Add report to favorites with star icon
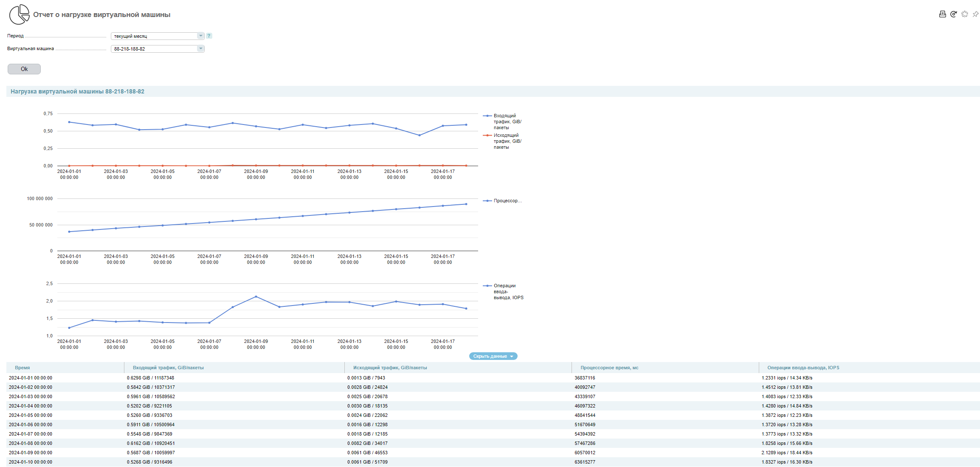 pyautogui.click(x=965, y=14)
